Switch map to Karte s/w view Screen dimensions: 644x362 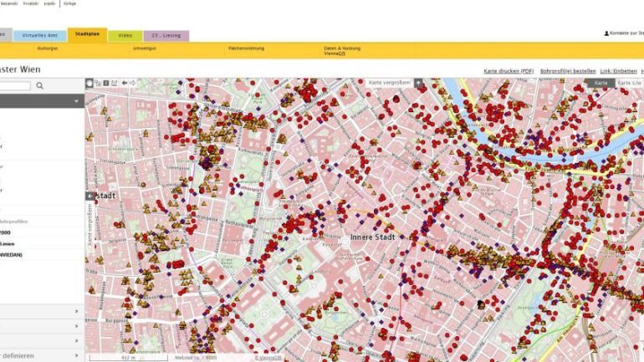tap(630, 84)
